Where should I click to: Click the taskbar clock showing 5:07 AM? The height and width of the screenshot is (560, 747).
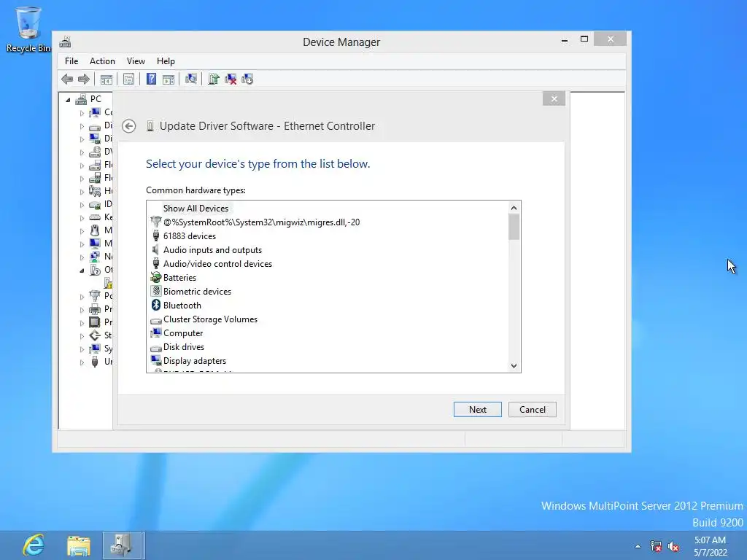coord(711,546)
